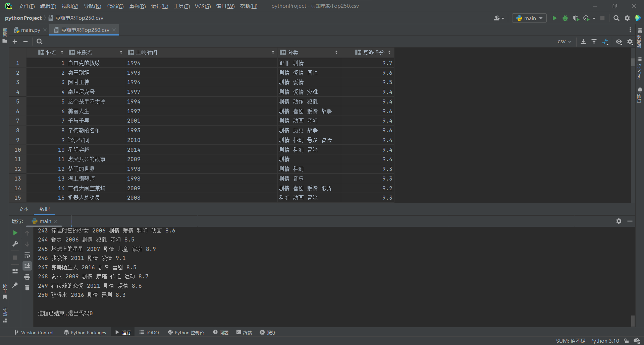Toggle pin tab in Run panel
The image size is (644, 345).
15,285
